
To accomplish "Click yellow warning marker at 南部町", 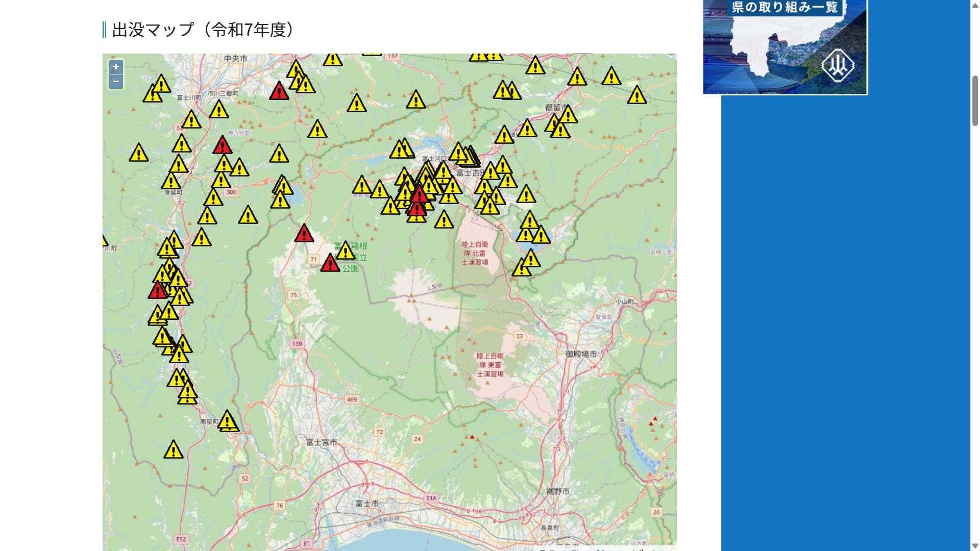I will (x=227, y=421).
